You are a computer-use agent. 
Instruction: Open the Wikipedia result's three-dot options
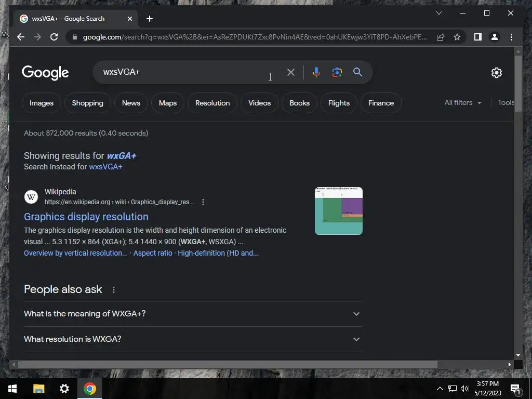coord(203,202)
